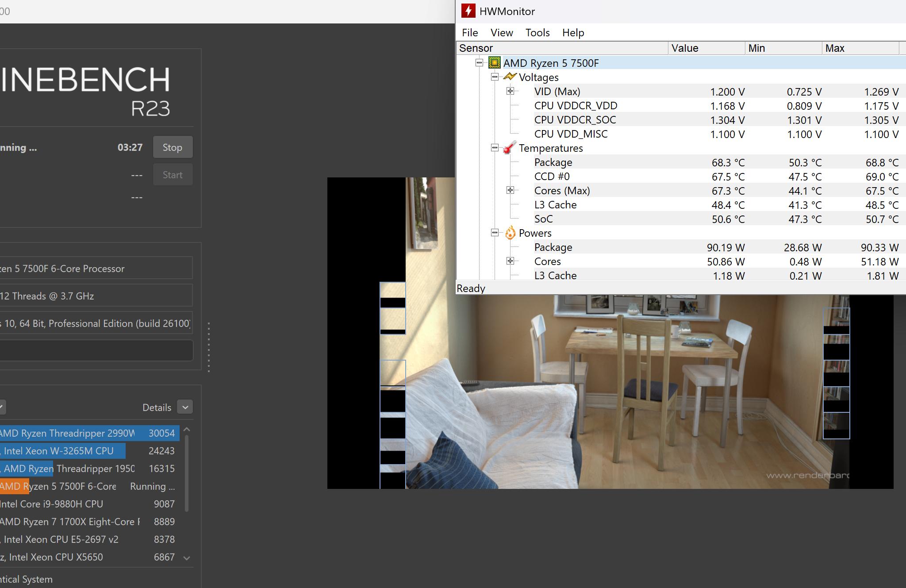Select the Threadripper 1950 ranking entry

(90, 469)
